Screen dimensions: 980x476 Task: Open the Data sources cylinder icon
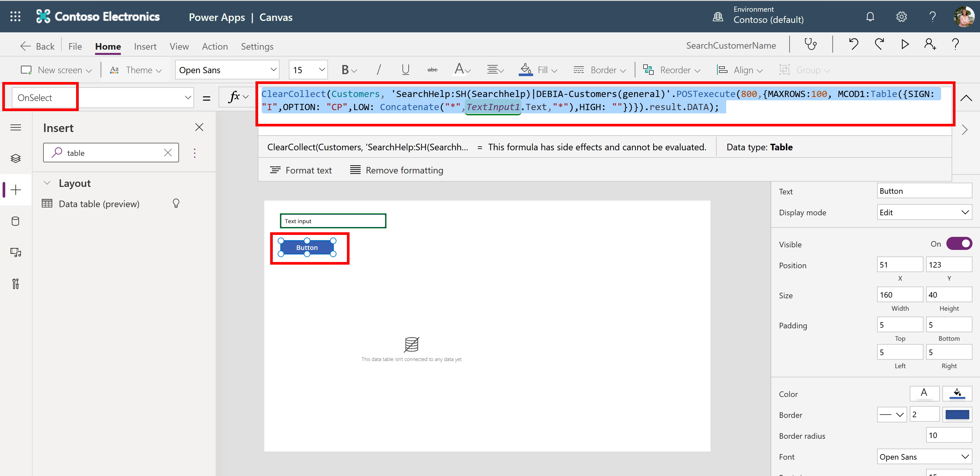(16, 221)
